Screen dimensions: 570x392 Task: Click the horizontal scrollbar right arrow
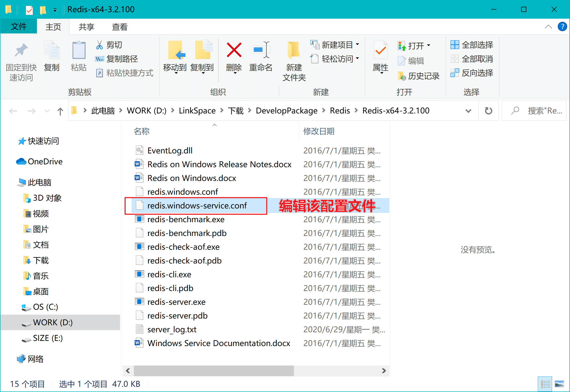pos(384,371)
